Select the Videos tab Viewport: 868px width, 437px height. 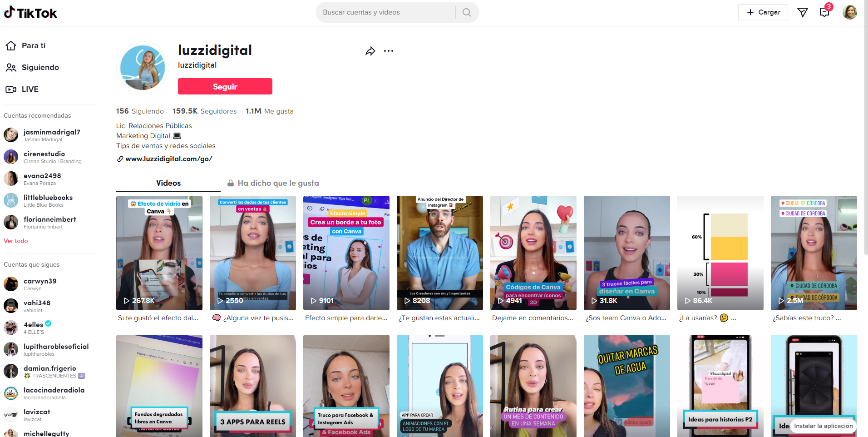(168, 183)
